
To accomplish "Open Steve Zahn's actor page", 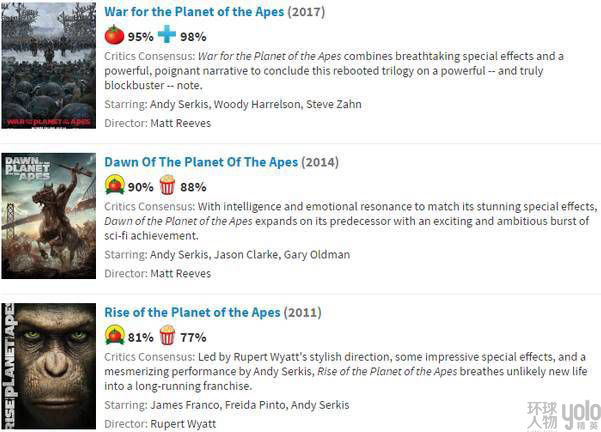I will 332,104.
